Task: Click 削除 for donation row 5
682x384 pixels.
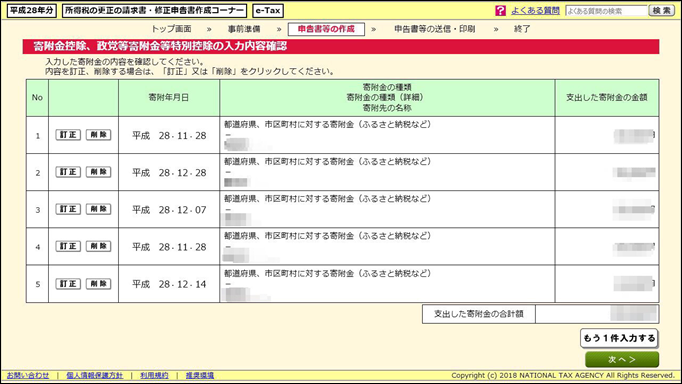Action: [x=98, y=284]
